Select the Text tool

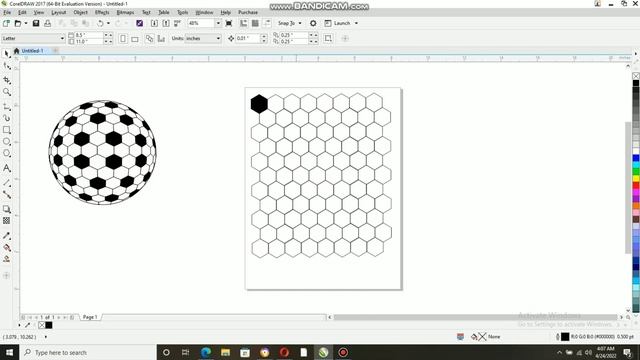point(7,168)
